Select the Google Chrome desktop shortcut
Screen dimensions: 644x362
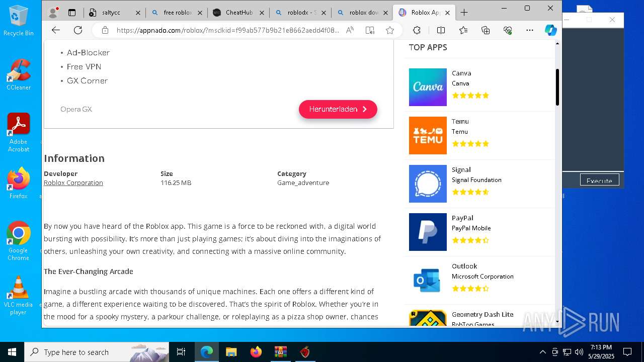click(19, 241)
